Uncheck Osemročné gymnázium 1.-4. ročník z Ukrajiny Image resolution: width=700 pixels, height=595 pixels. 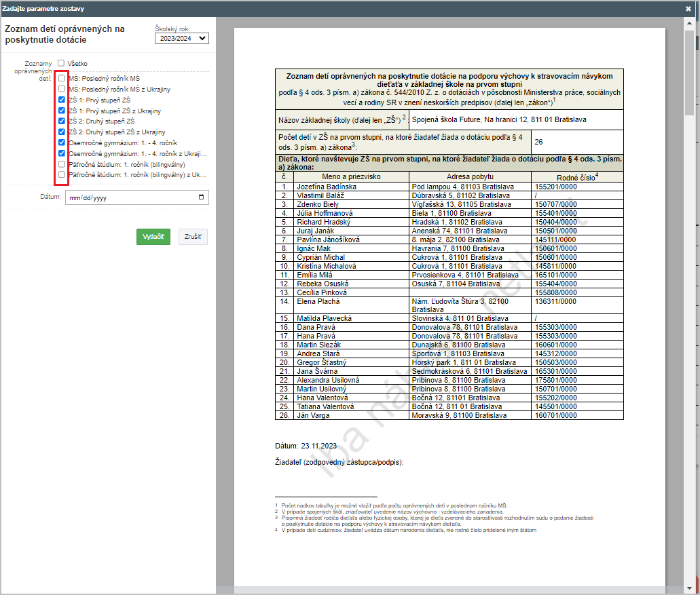pyautogui.click(x=62, y=153)
